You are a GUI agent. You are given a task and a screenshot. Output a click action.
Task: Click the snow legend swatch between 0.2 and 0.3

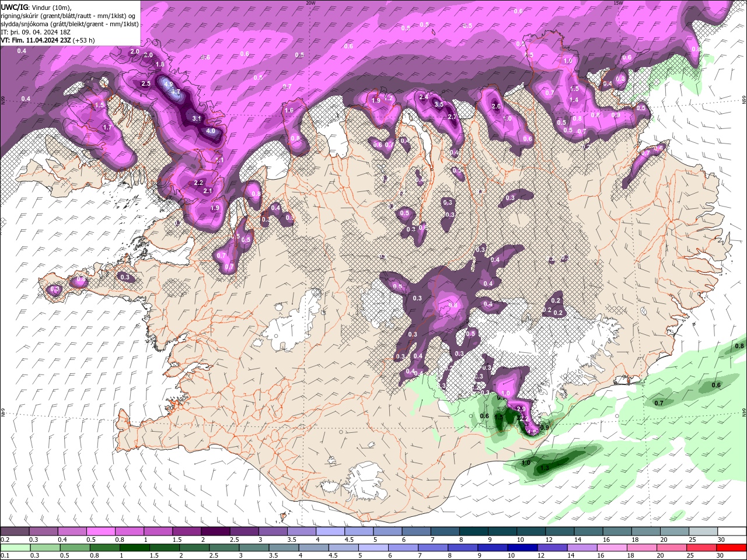pyautogui.click(x=15, y=531)
